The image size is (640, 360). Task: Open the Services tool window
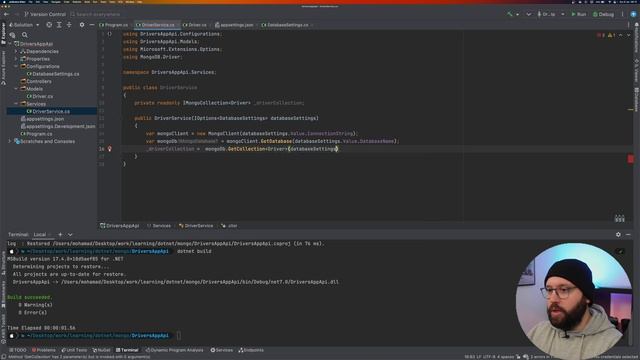pos(221,350)
